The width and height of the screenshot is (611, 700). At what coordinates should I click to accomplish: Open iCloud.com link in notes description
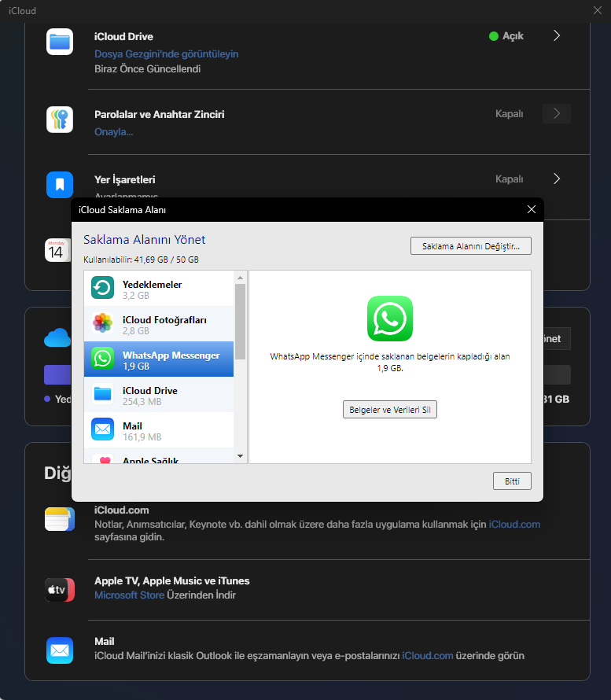pyautogui.click(x=514, y=524)
